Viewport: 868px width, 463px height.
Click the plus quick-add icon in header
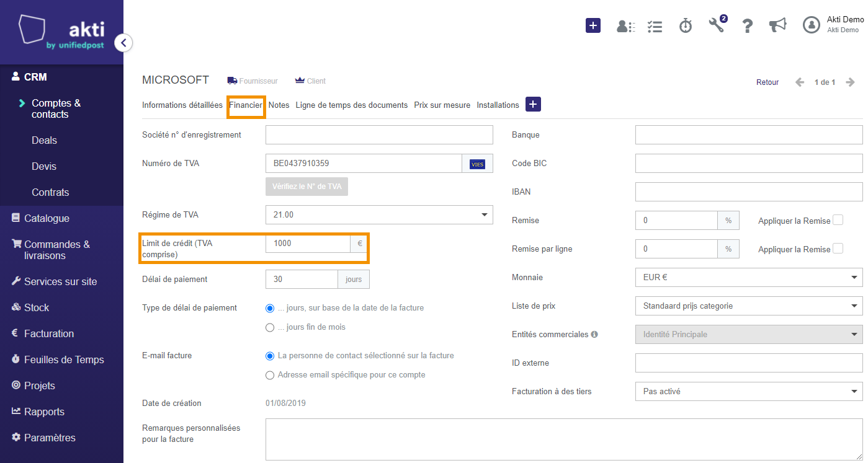593,25
